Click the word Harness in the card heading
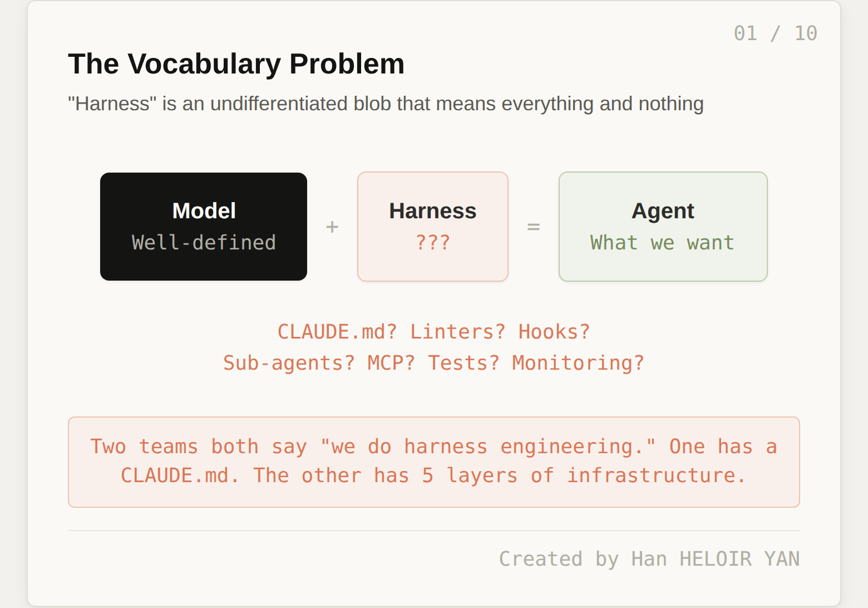 [433, 210]
